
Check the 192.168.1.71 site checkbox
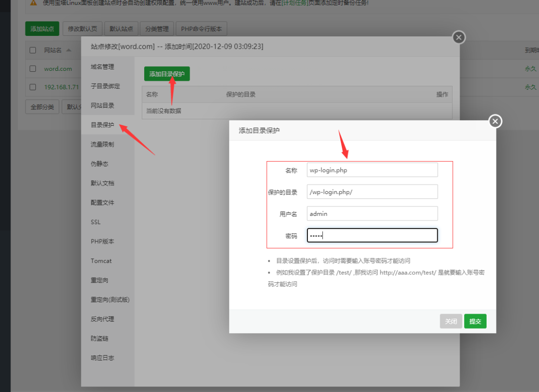(33, 87)
